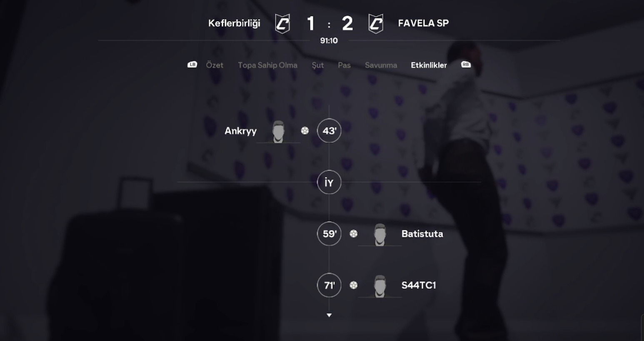Select the Etkinlikler tab
This screenshot has width=644, height=341.
429,65
